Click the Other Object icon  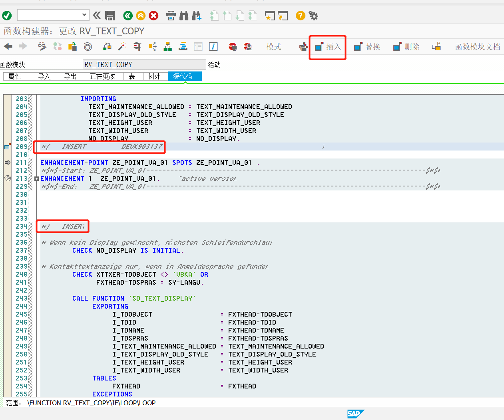click(73, 46)
